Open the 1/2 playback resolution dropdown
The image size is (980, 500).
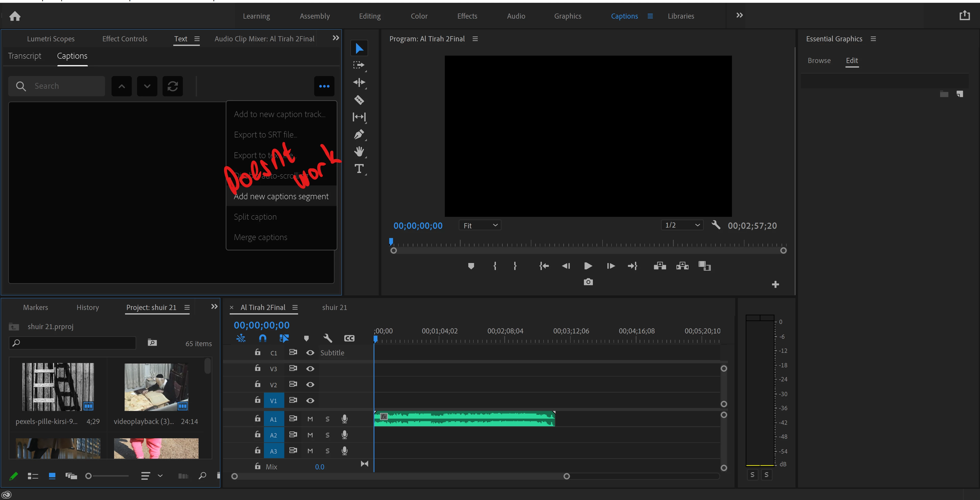(682, 225)
